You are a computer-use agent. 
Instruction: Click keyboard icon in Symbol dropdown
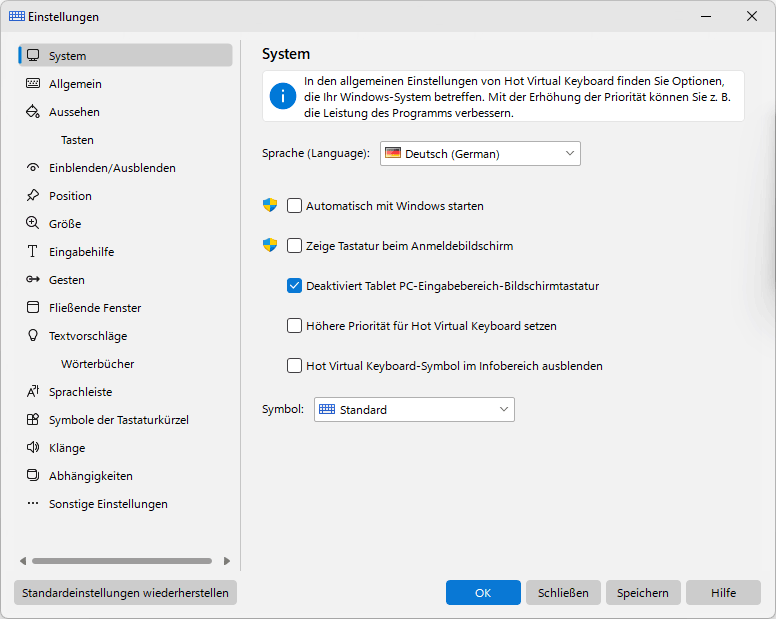pos(327,409)
